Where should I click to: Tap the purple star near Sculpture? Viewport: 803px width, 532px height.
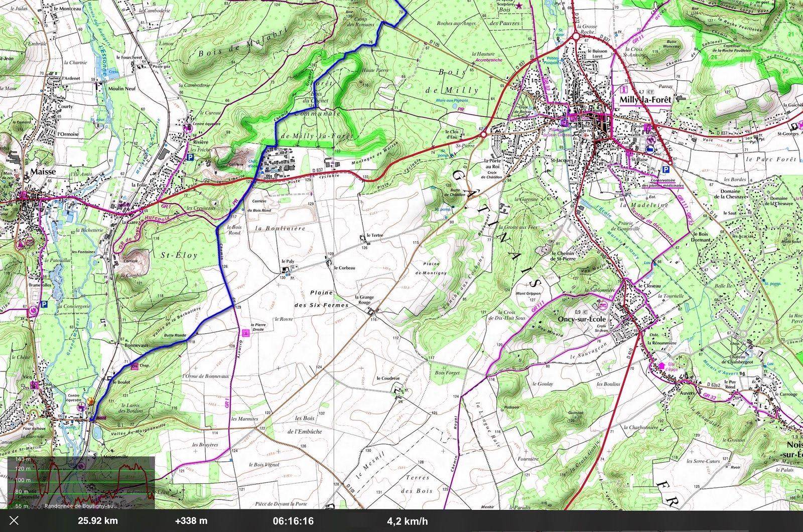[x=518, y=6]
